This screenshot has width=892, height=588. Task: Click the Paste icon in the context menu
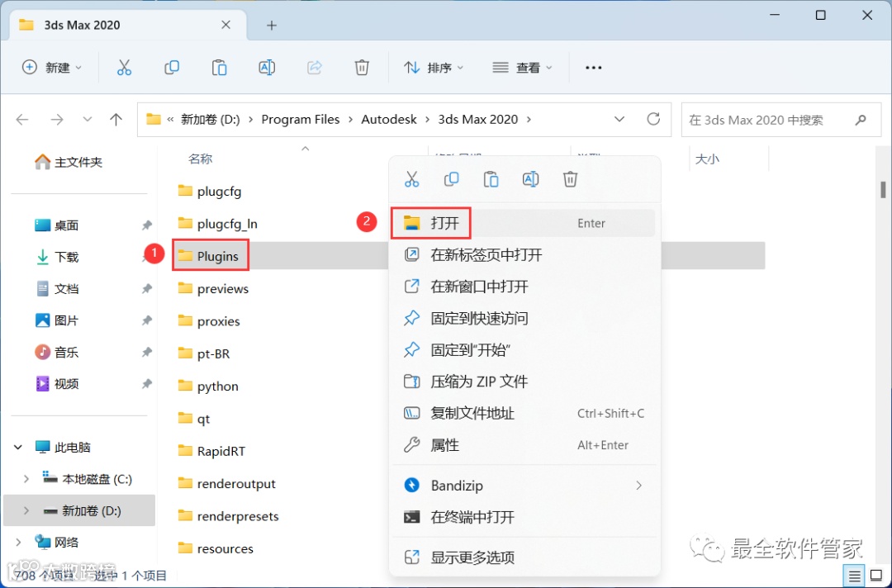[x=491, y=179]
